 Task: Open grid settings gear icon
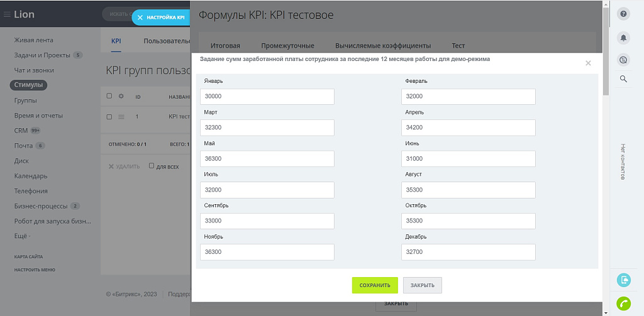[121, 97]
